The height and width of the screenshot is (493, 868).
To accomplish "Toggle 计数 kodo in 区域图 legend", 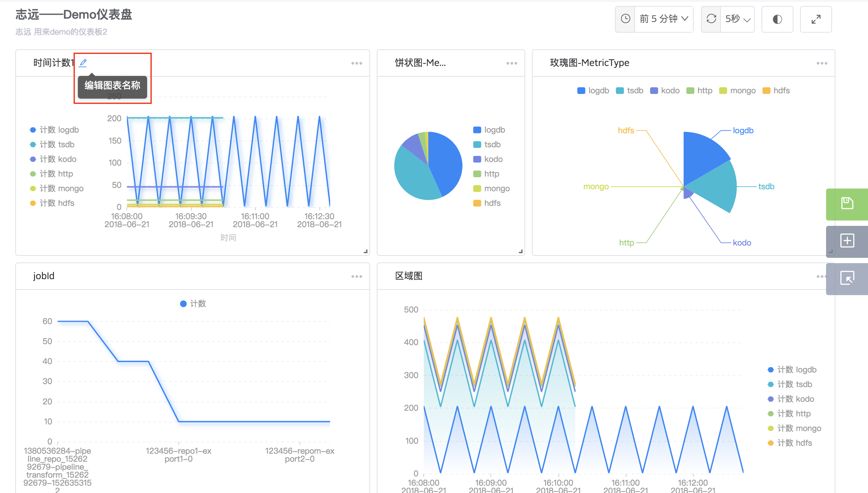I will point(791,398).
